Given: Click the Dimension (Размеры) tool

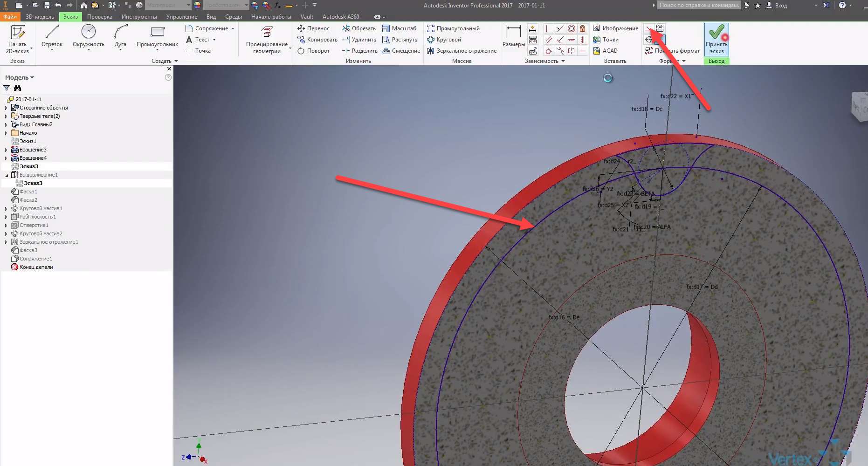Looking at the screenshot, I should [x=514, y=36].
